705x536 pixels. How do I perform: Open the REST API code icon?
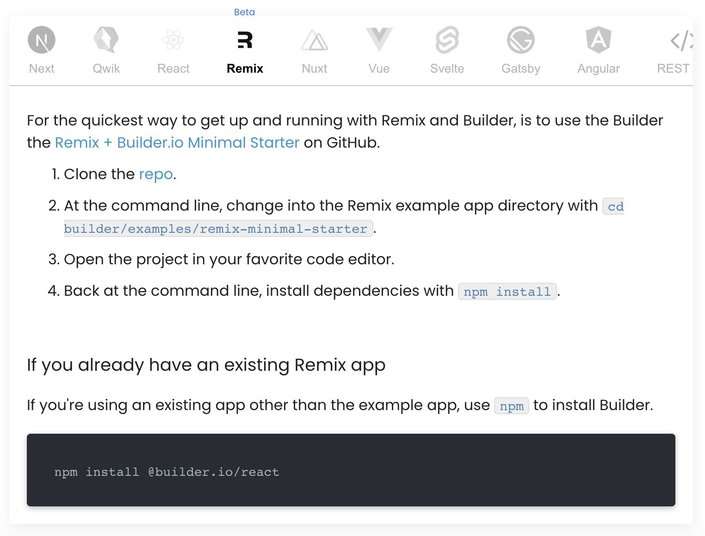tap(681, 40)
